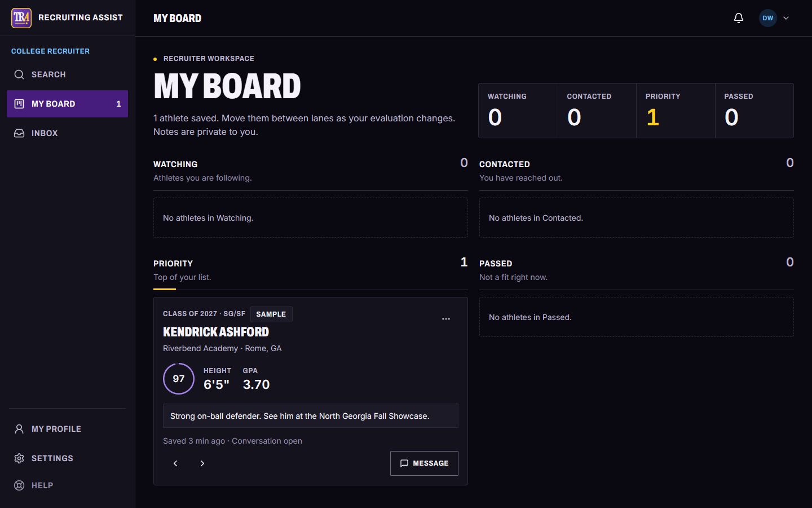Viewport: 812px width, 508px height.
Task: Click the 97 rating ring
Action: point(179,379)
